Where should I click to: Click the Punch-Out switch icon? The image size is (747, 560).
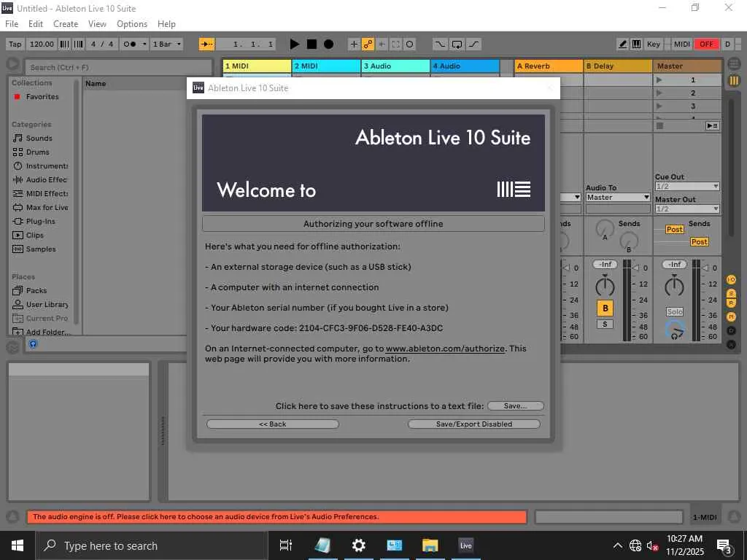473,44
